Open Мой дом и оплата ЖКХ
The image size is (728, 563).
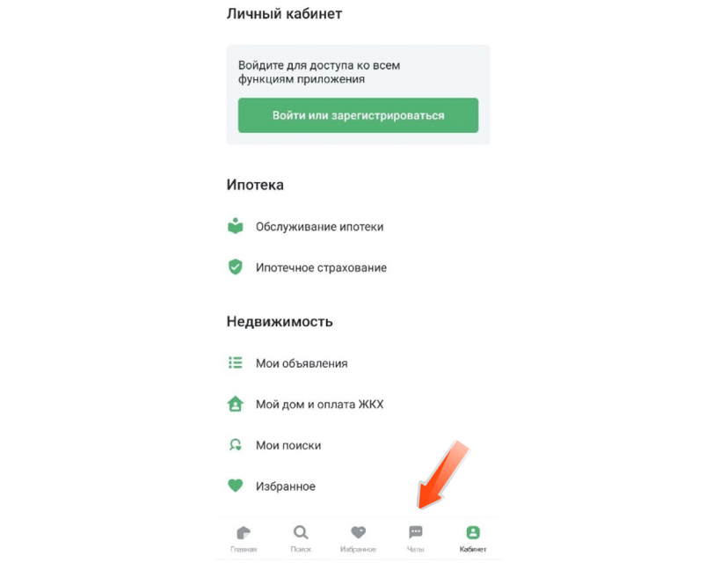319,404
